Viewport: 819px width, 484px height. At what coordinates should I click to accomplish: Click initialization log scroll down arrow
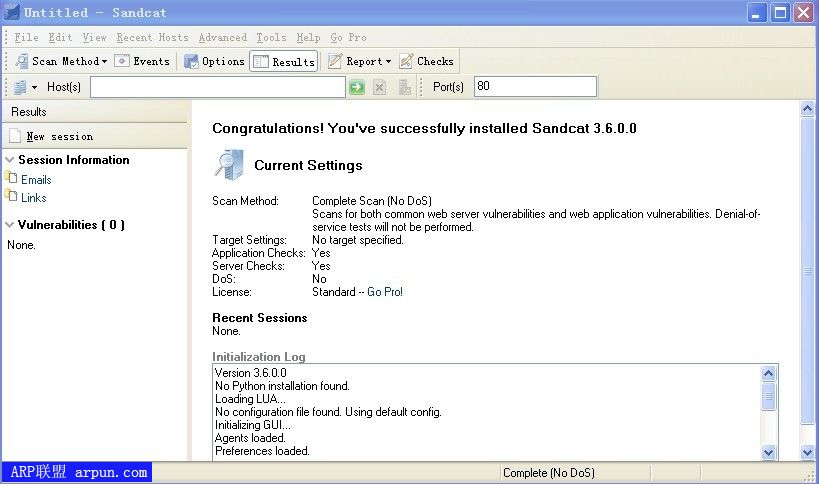pyautogui.click(x=768, y=452)
